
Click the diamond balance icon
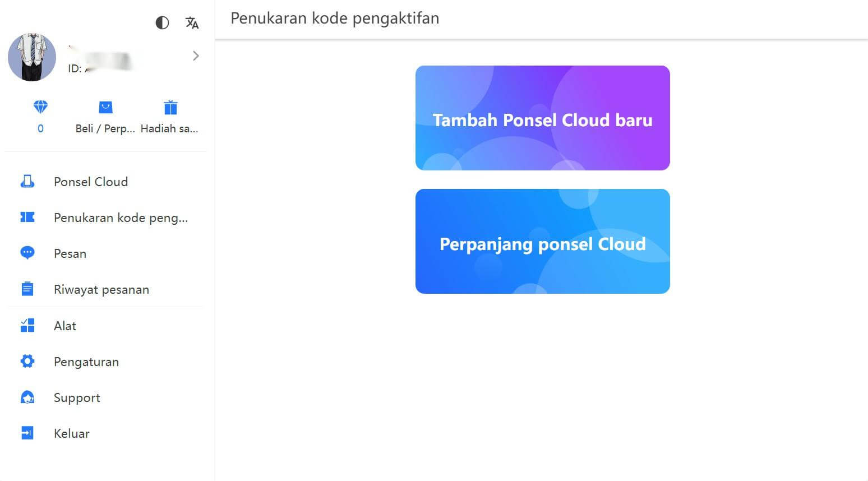point(40,107)
